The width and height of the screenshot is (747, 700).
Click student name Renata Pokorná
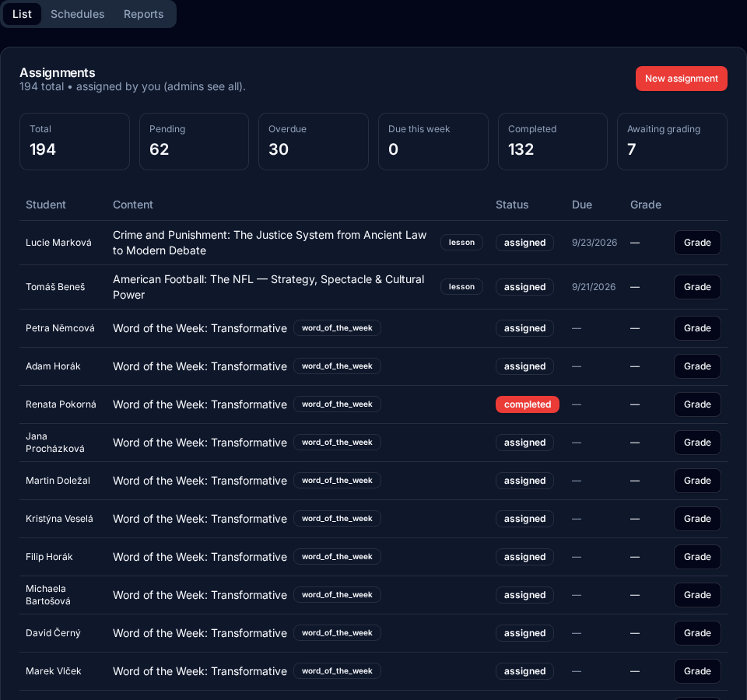(x=61, y=404)
